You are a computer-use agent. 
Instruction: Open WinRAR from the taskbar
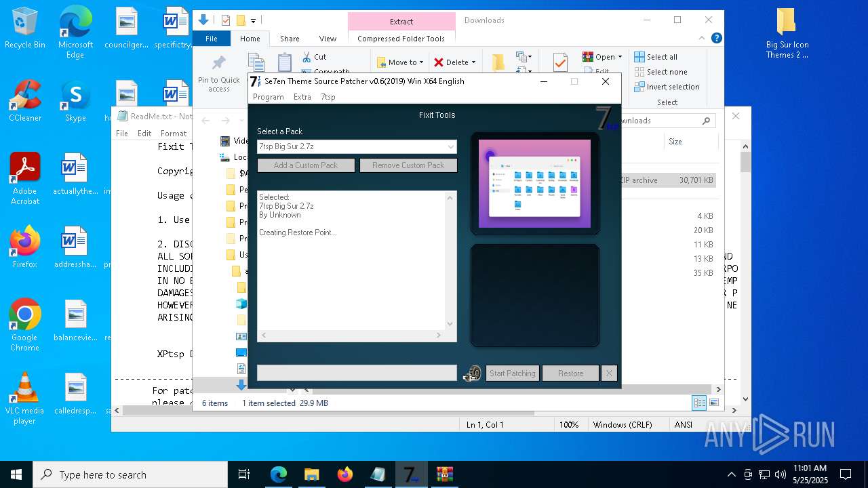(x=445, y=474)
